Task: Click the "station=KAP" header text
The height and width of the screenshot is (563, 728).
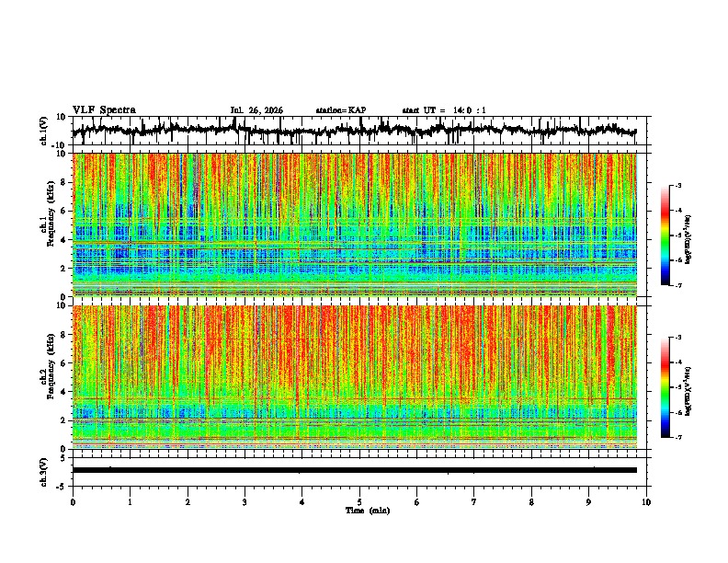Action: click(x=341, y=110)
